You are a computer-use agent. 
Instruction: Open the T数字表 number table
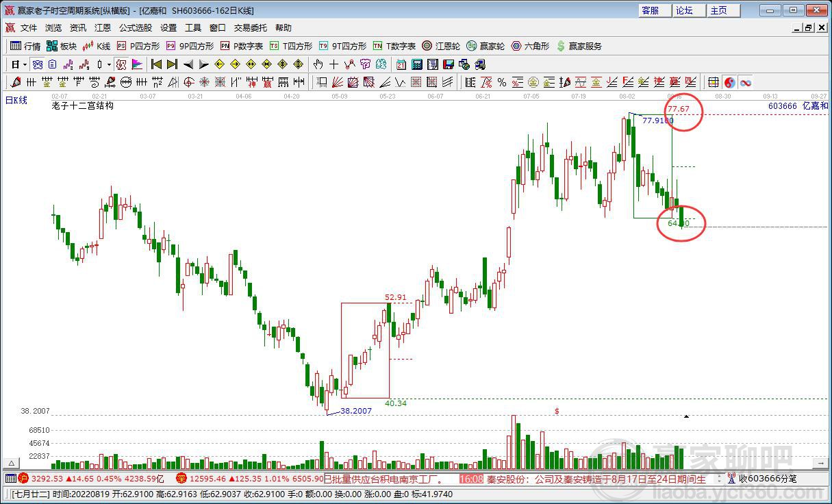394,46
